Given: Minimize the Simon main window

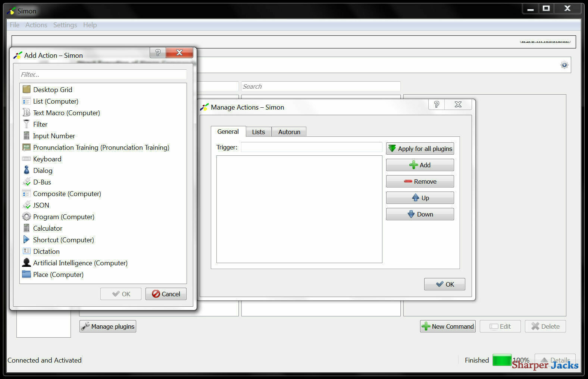Looking at the screenshot, I should (x=530, y=9).
